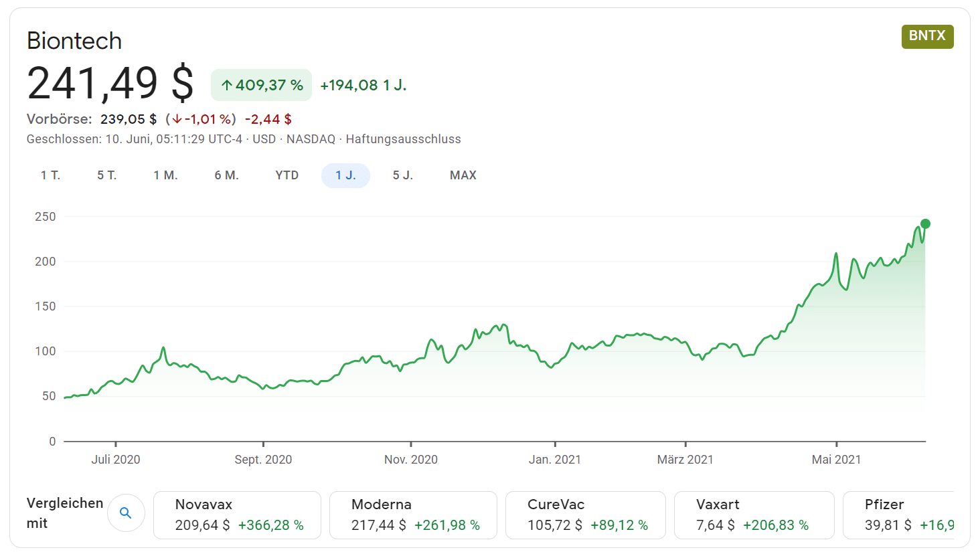Click the 409,37 % change badge
This screenshot has width=980, height=552.
coord(261,85)
